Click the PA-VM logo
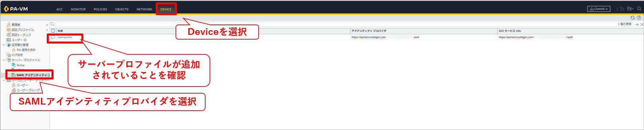 point(16,9)
